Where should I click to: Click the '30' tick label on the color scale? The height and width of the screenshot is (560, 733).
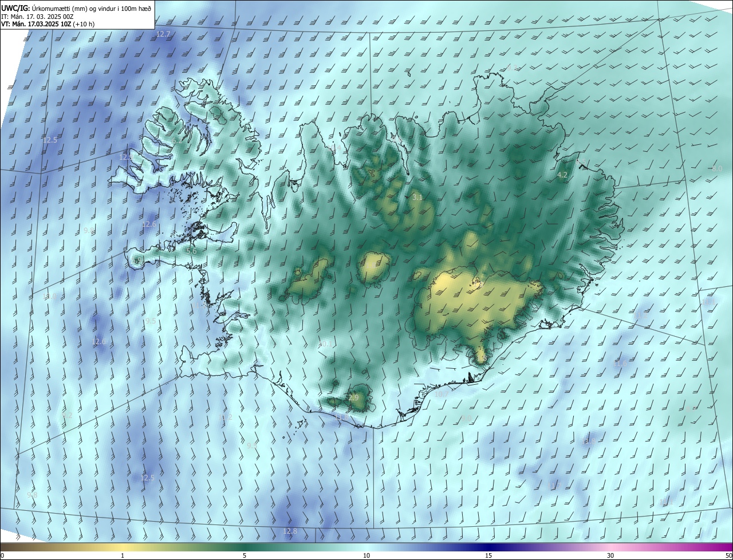tap(610, 556)
